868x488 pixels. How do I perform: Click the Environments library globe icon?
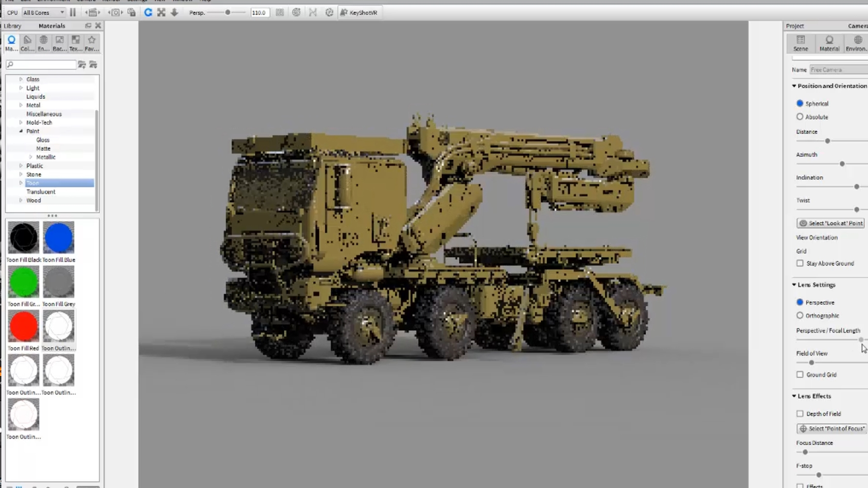(x=43, y=43)
